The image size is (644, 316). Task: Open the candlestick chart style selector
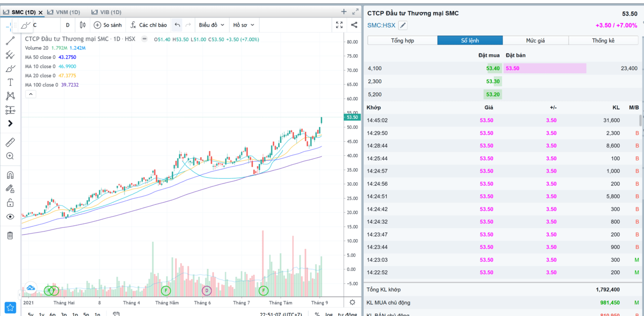[x=82, y=25]
